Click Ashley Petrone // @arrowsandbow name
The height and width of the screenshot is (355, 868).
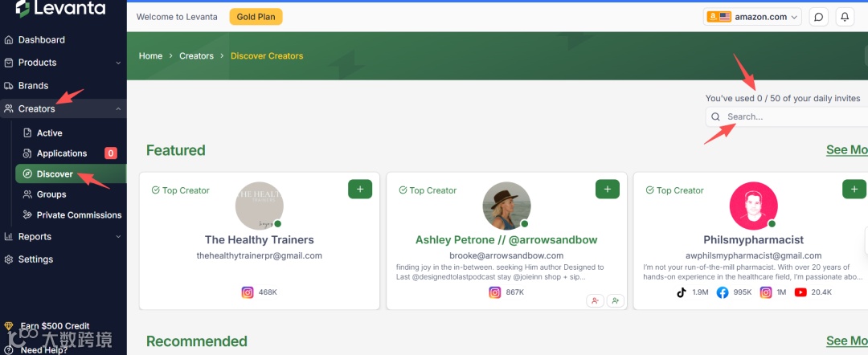click(x=506, y=240)
